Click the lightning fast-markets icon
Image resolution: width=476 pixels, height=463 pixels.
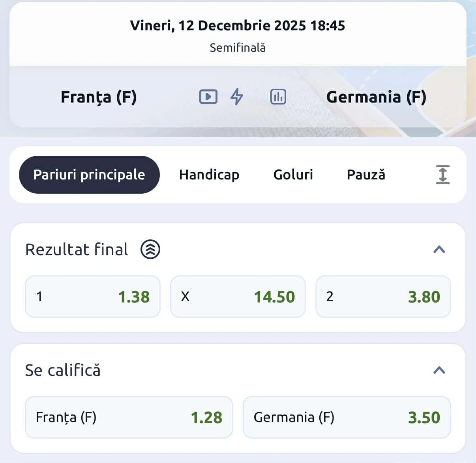237,96
